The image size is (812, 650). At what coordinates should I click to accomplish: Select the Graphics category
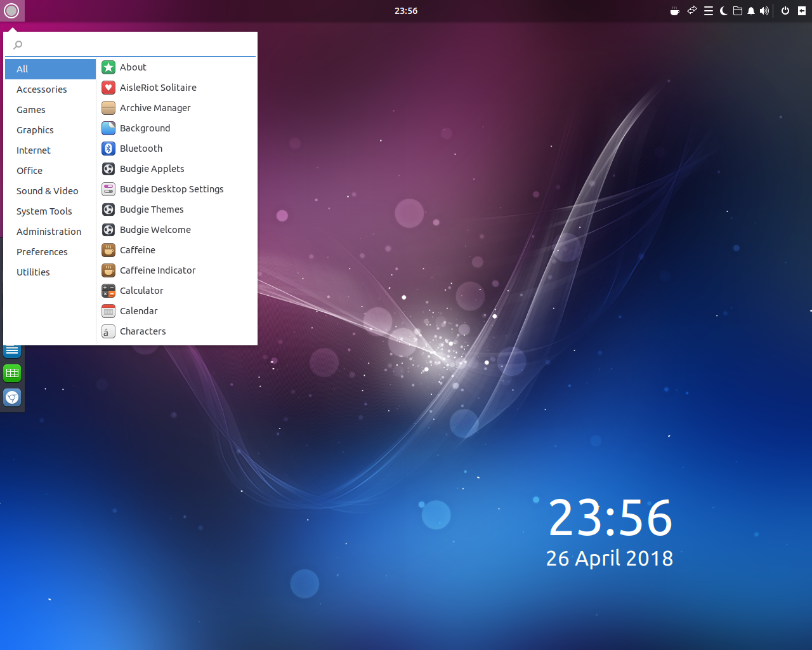point(50,130)
